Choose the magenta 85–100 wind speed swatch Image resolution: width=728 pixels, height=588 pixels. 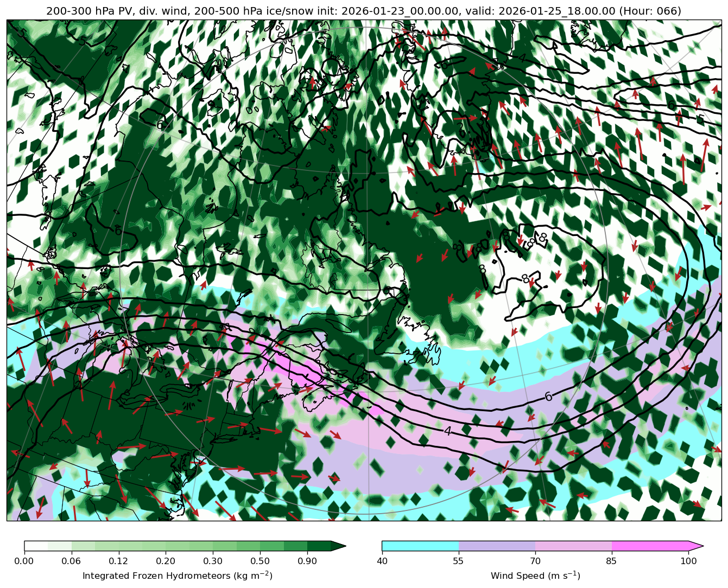(650, 546)
